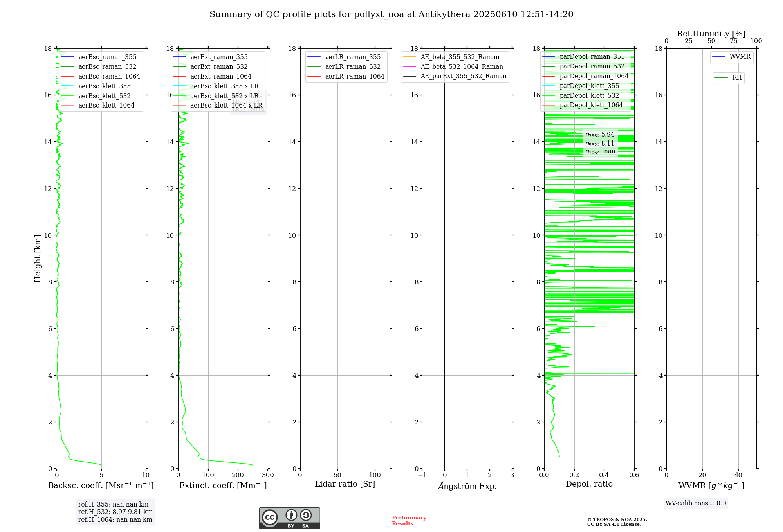Click the Height [km] axis label

[38, 259]
